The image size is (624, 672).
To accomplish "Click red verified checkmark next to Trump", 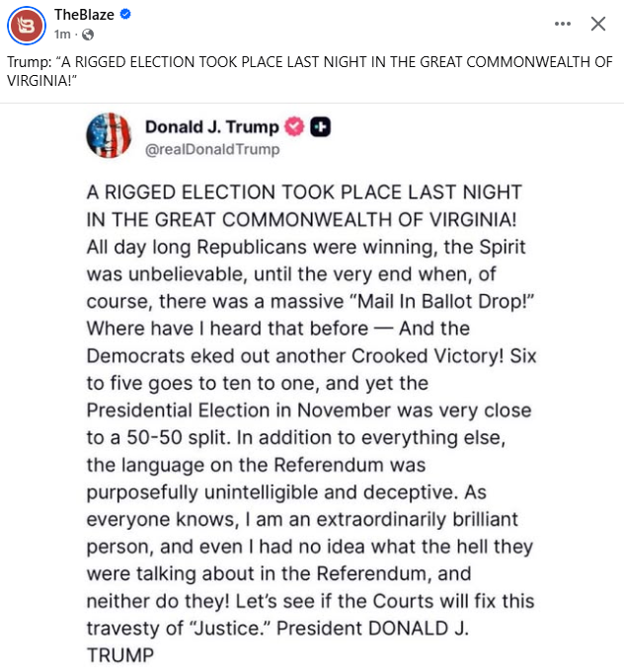I will [x=293, y=126].
